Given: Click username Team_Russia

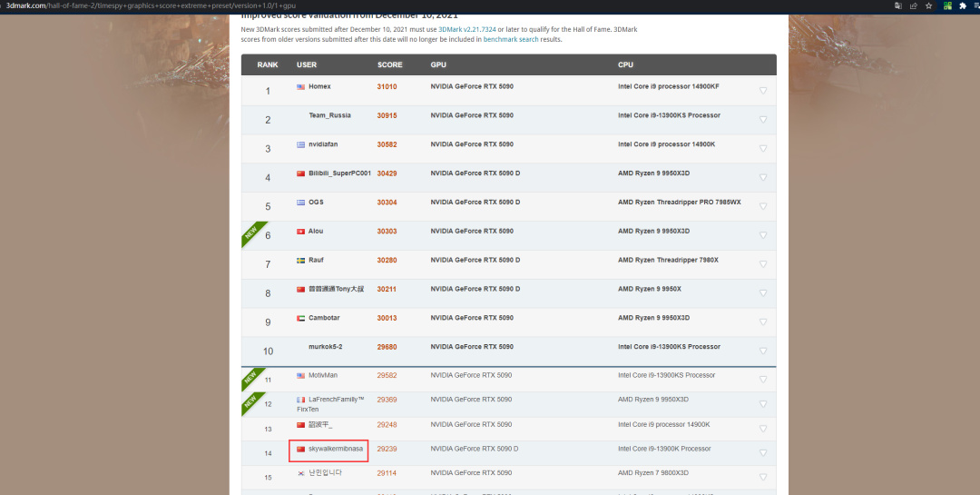Looking at the screenshot, I should point(329,115).
